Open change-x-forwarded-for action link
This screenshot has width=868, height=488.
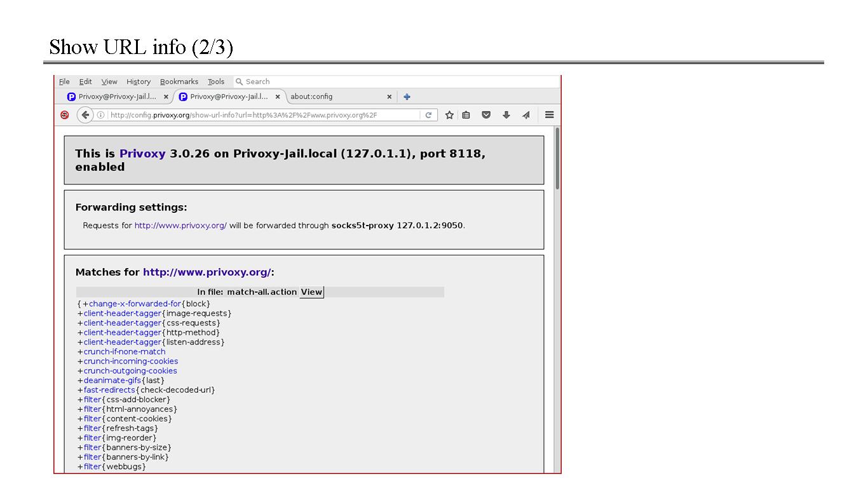tap(135, 304)
